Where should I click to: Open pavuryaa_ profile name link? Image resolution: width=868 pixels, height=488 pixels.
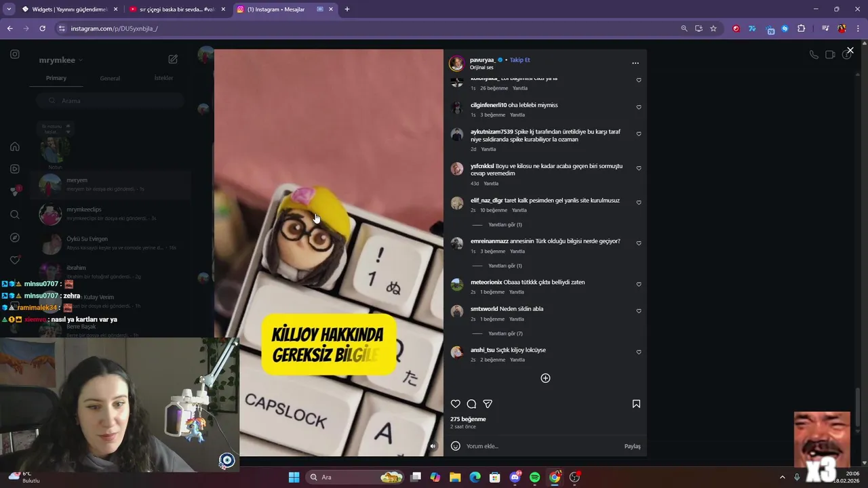483,60
